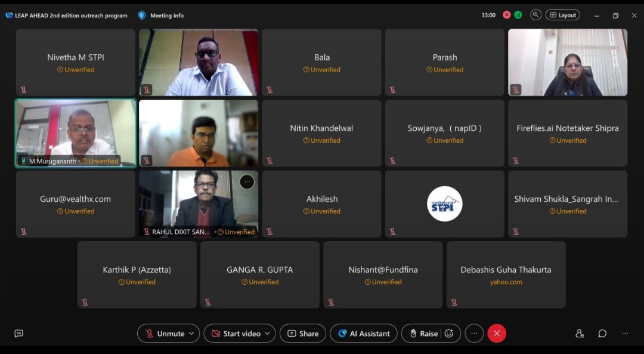Image resolution: width=644 pixels, height=354 pixels.
Task: Select the Sowjanya, ( napID ) tile
Action: [445, 133]
